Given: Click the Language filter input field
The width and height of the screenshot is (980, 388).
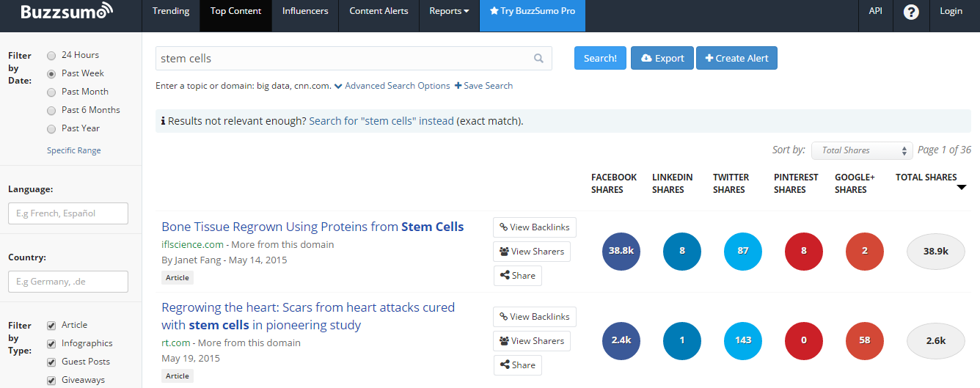Looking at the screenshot, I should (x=68, y=213).
